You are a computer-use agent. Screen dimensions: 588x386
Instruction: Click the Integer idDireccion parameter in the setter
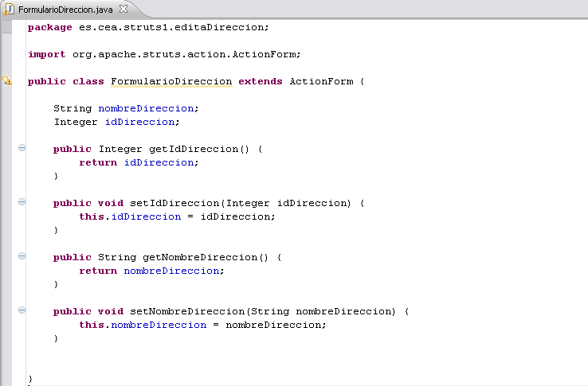click(x=288, y=203)
